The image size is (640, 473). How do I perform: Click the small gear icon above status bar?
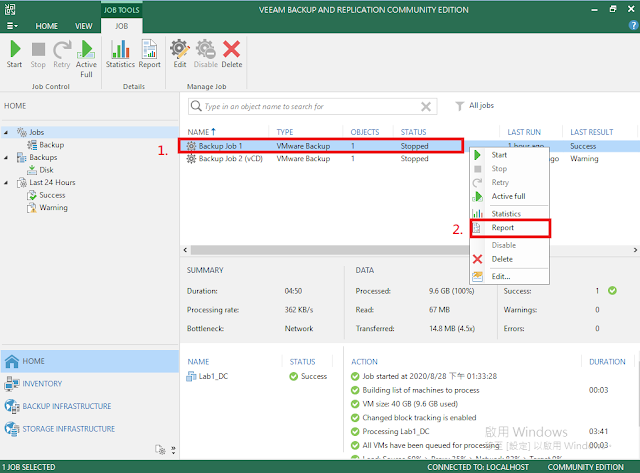(160, 450)
